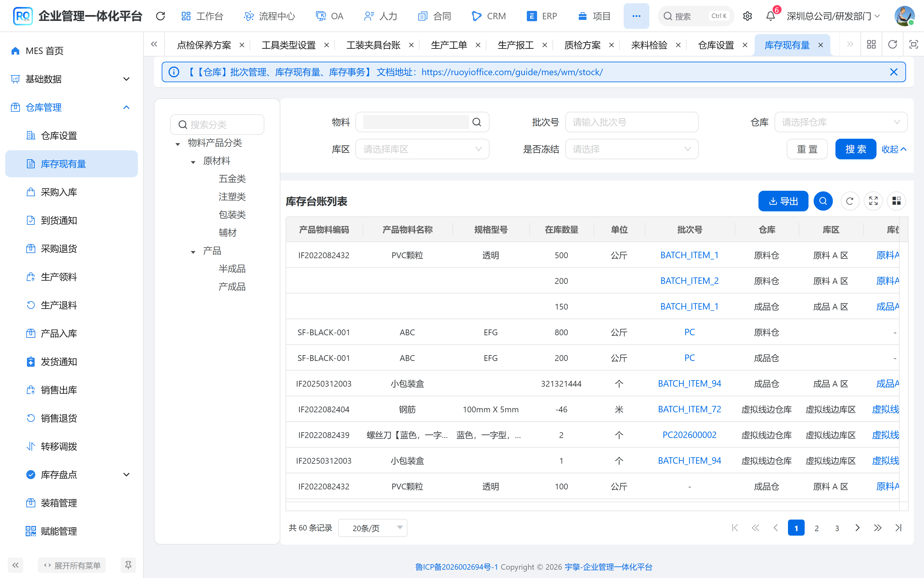Switch to the 来料检验 tab
Image resolution: width=924 pixels, height=578 pixels.
[649, 45]
